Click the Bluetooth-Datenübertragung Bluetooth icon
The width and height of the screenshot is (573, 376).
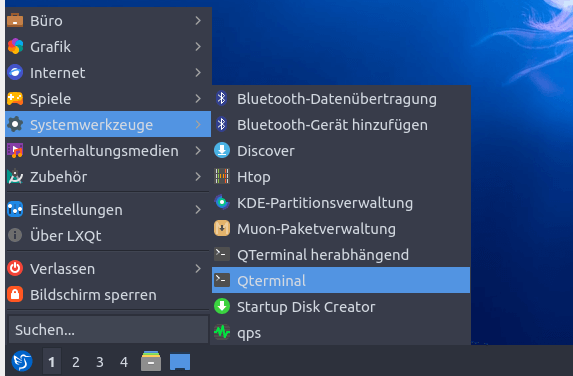pyautogui.click(x=221, y=99)
